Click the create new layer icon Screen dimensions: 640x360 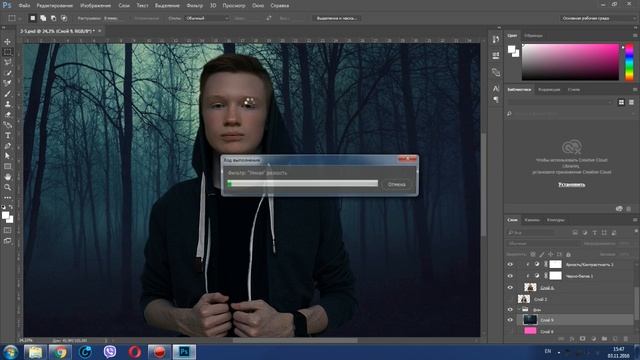(x=615, y=339)
